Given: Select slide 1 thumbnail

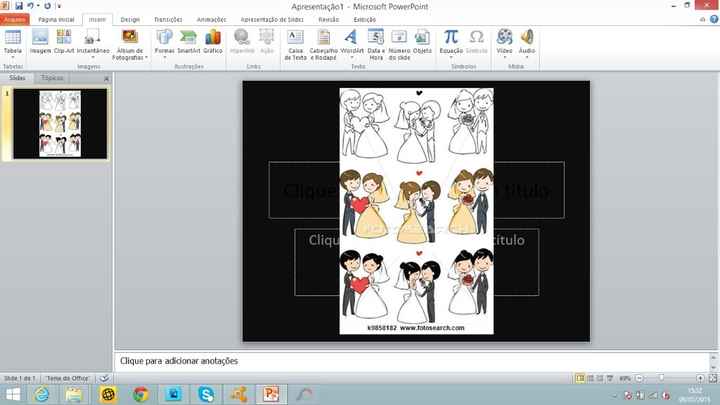Looking at the screenshot, I should click(x=60, y=124).
